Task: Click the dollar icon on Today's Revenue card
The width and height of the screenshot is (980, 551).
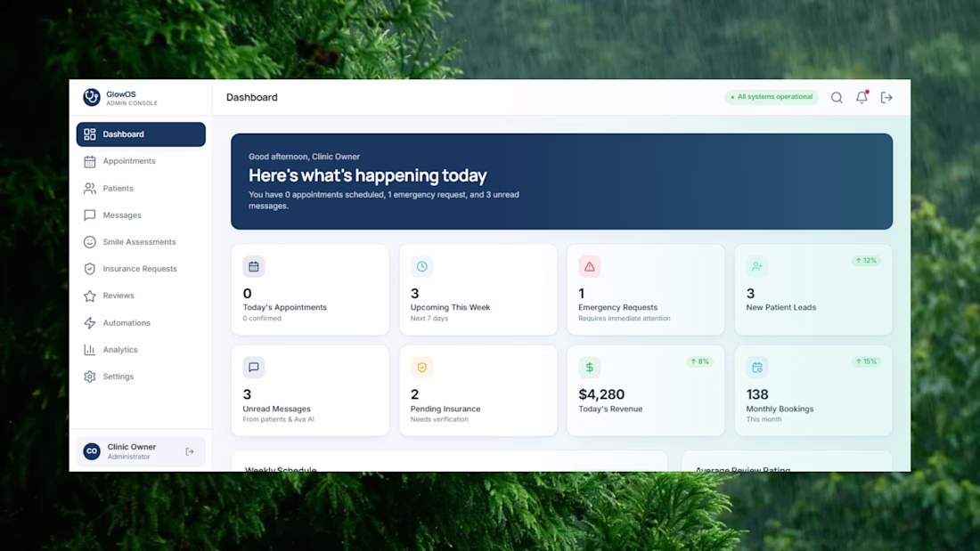Action: pyautogui.click(x=590, y=368)
